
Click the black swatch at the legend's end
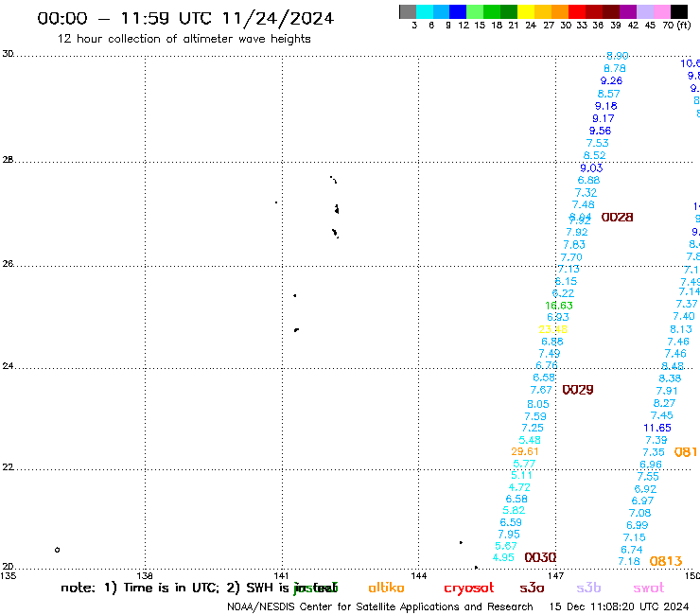678,11
